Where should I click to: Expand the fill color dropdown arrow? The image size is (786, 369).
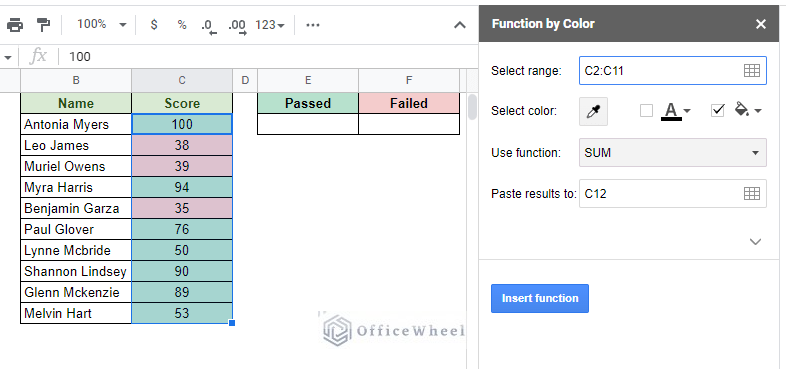[x=758, y=111]
